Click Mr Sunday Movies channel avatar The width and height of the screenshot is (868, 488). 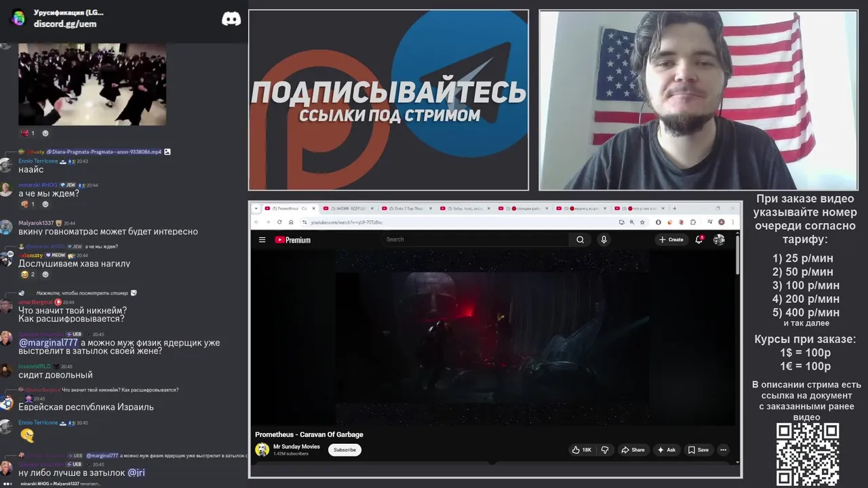coord(262,449)
